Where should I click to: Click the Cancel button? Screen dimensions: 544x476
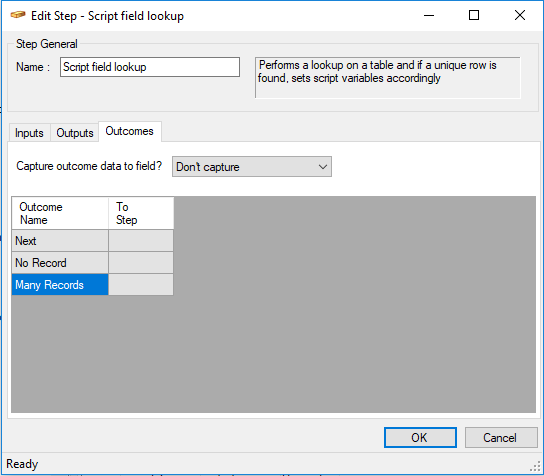coord(501,437)
